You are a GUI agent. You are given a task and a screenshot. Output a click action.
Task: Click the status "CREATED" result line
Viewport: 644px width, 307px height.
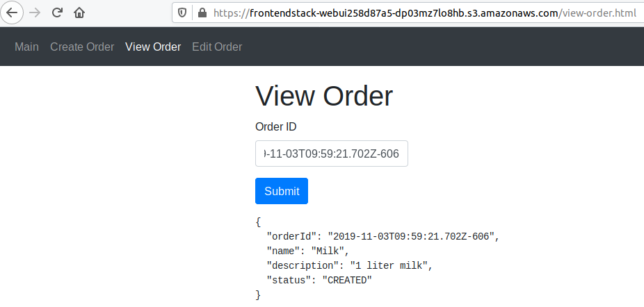tap(320, 280)
